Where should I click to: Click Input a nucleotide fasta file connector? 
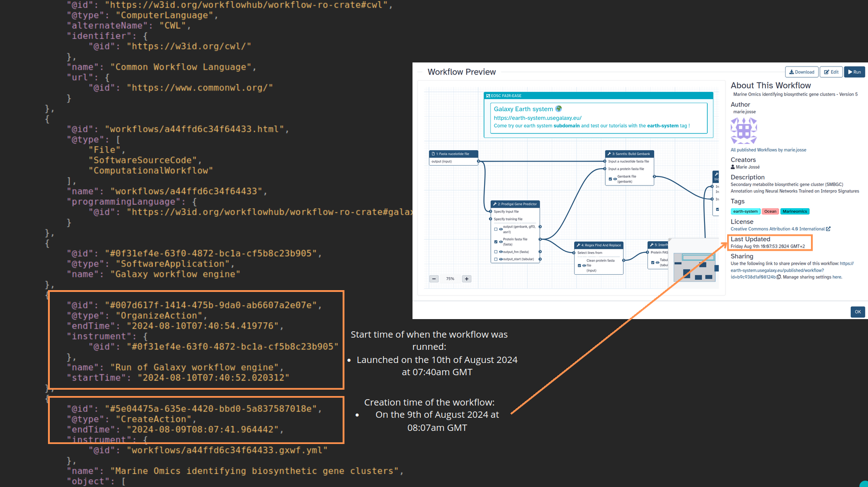click(x=605, y=161)
